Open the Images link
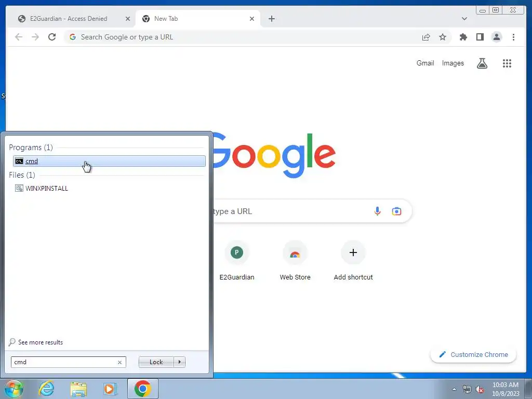Screen dimensions: 532x399 453,63
